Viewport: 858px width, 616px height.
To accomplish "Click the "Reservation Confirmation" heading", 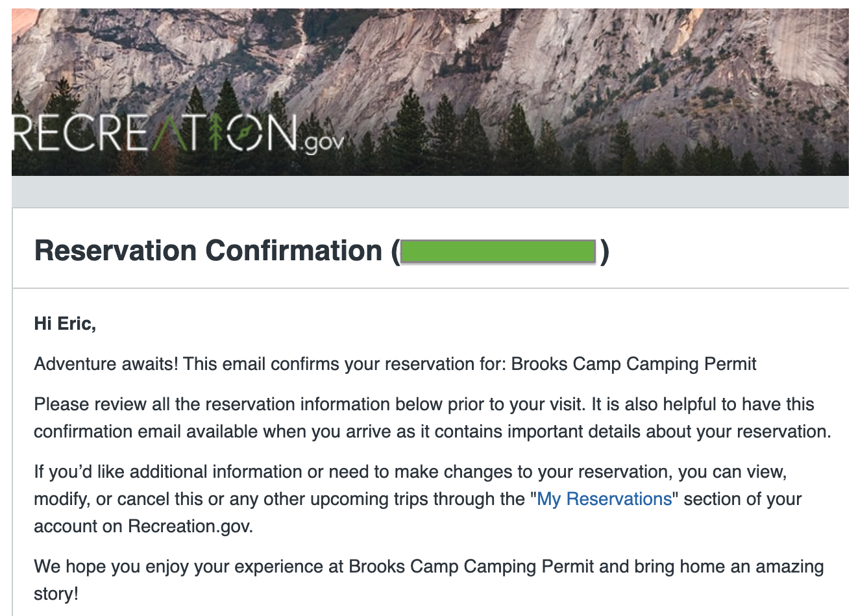I will 208,251.
